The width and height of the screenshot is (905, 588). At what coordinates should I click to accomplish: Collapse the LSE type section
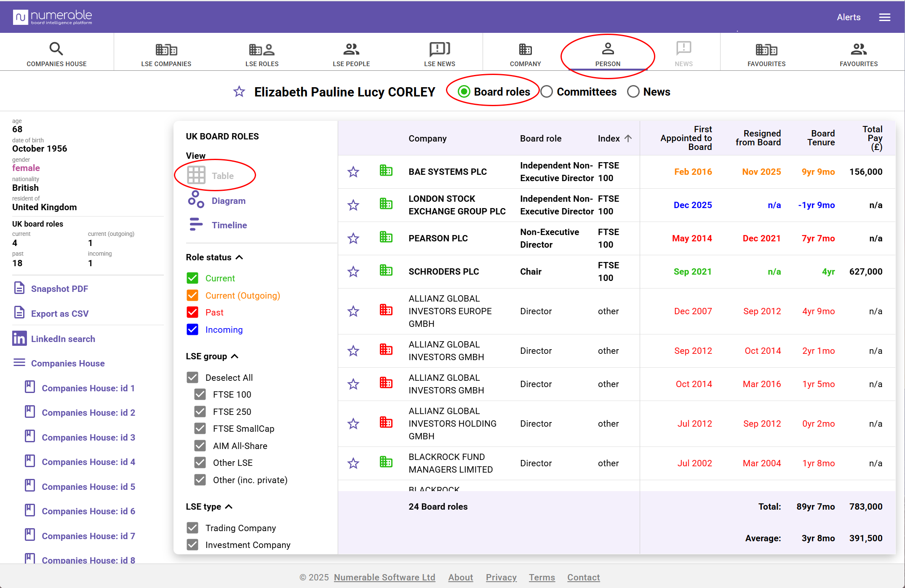229,507
